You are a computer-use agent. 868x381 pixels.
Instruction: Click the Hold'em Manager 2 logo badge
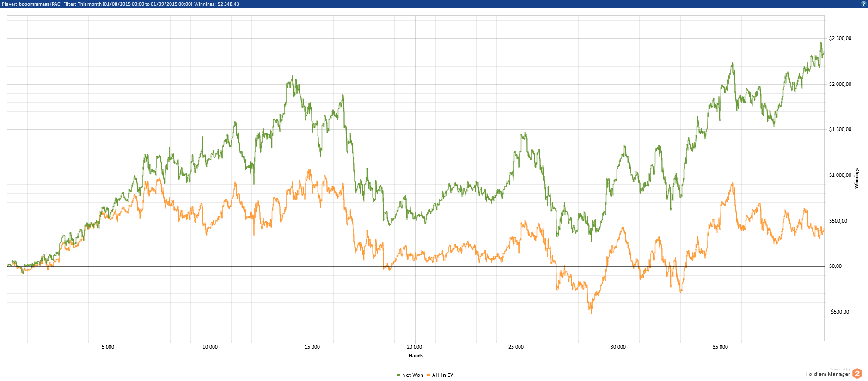(857, 374)
